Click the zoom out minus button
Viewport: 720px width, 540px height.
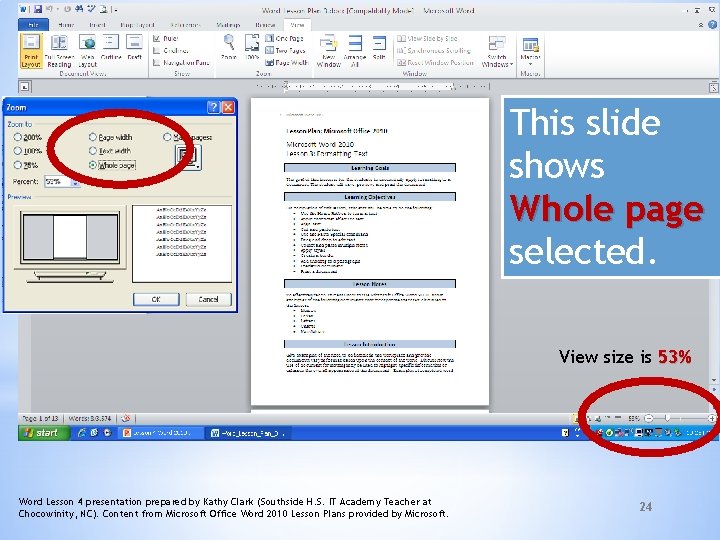(649, 418)
